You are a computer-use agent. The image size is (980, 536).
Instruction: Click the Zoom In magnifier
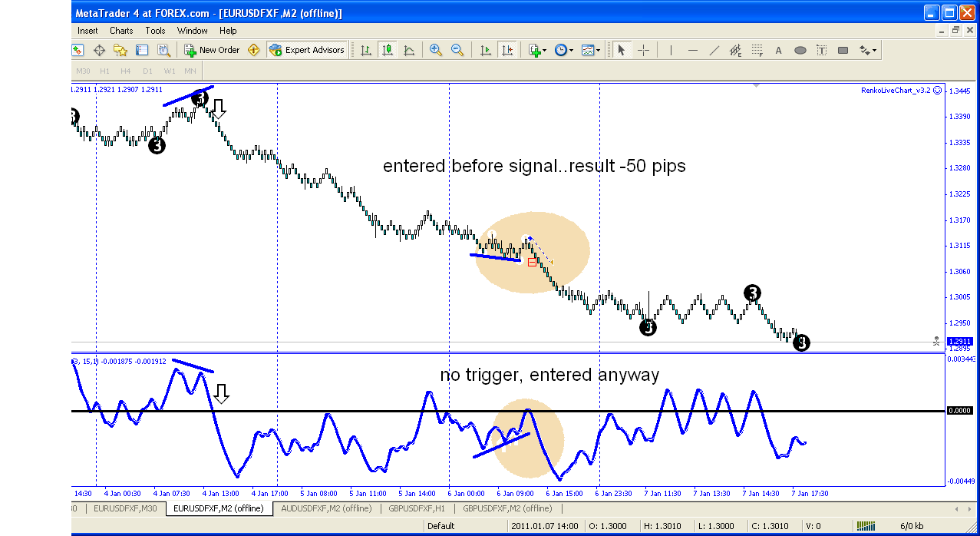(436, 50)
